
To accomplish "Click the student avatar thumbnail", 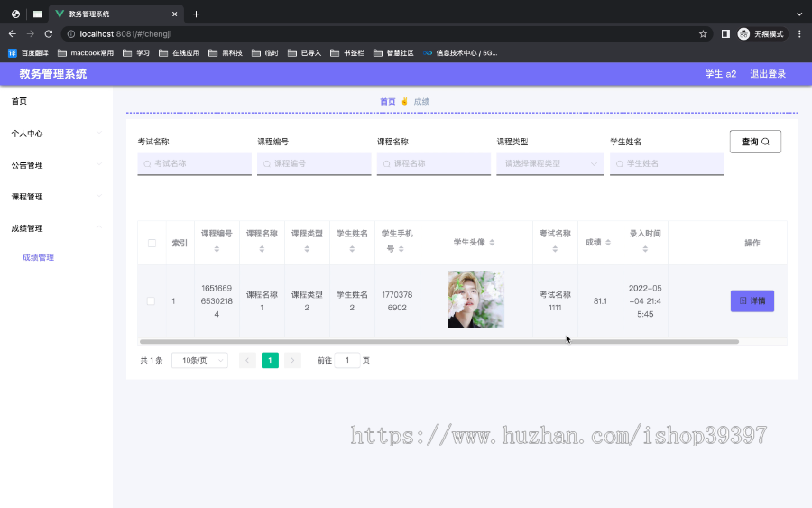I will point(475,300).
